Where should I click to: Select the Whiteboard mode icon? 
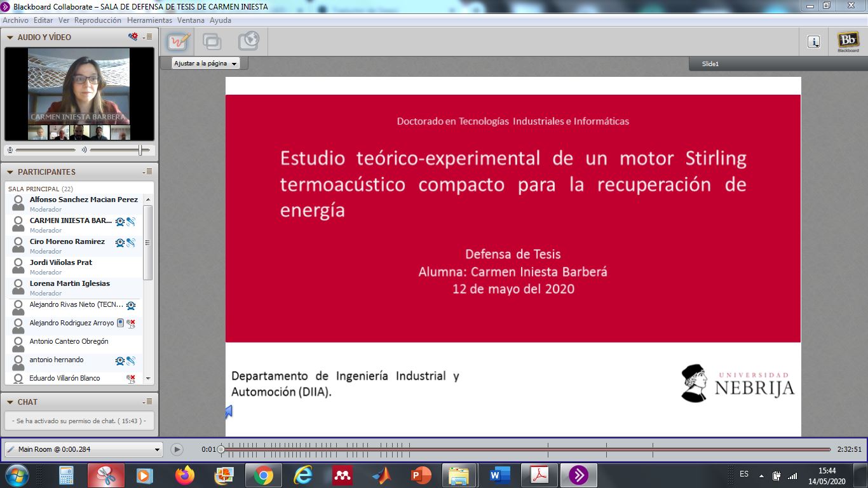(x=179, y=42)
